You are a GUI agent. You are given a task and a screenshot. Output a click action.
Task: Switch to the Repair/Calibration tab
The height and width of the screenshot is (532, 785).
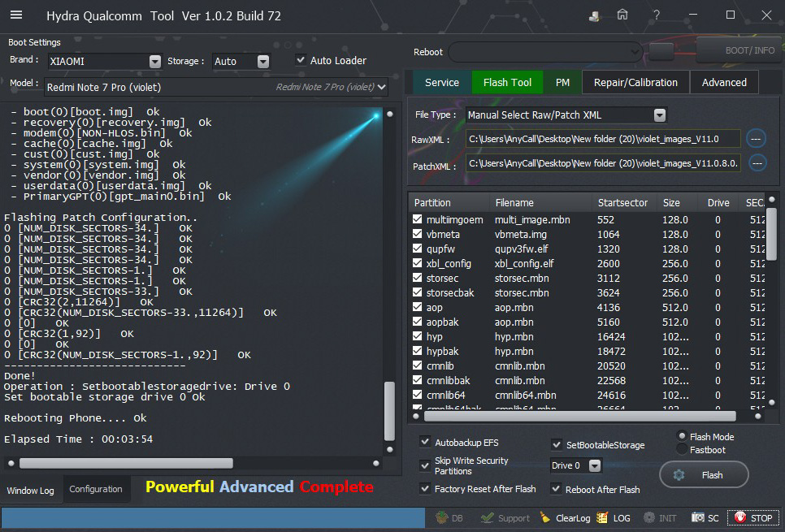click(635, 82)
